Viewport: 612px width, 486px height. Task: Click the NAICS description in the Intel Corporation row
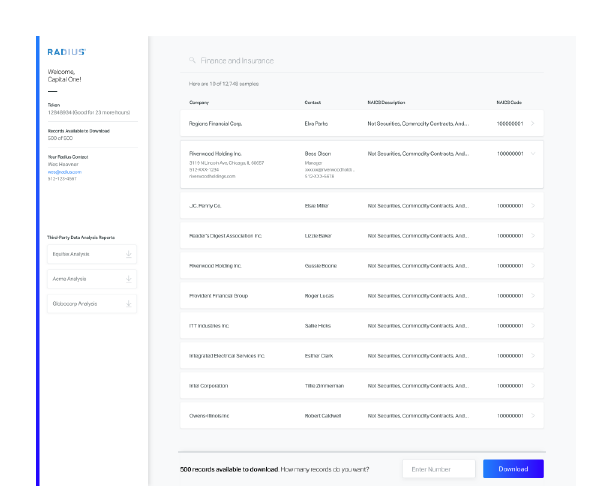pos(418,386)
